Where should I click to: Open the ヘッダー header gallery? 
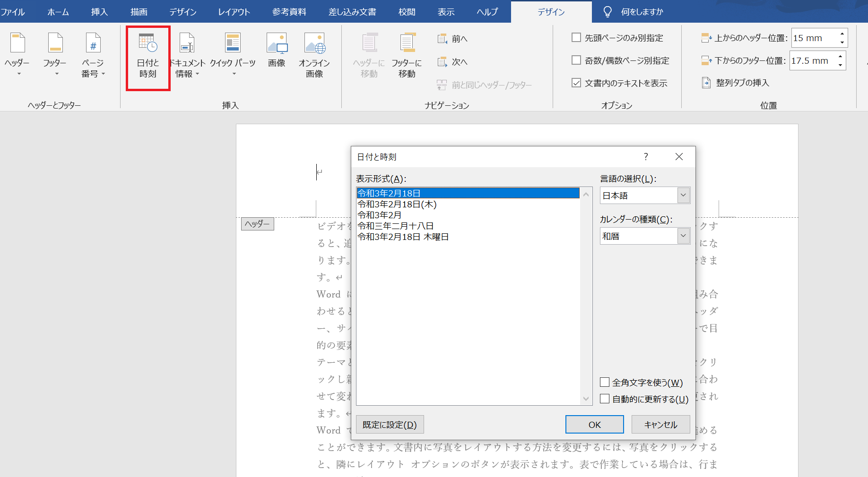17,54
